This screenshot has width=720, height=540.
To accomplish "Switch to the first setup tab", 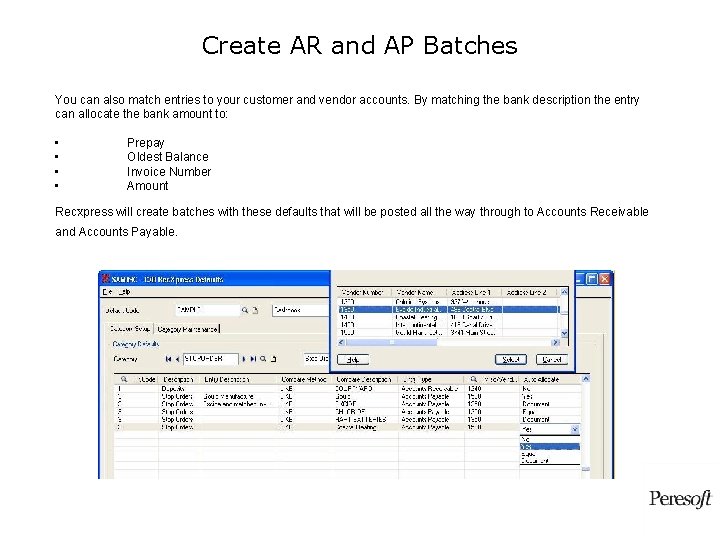I will point(130,329).
